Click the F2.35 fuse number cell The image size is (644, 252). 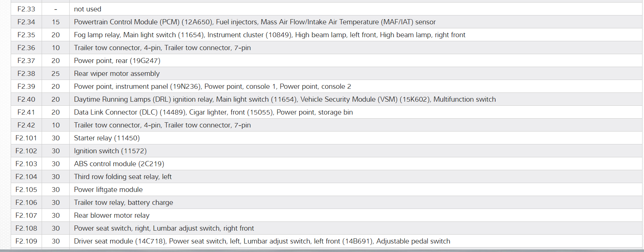(x=26, y=35)
